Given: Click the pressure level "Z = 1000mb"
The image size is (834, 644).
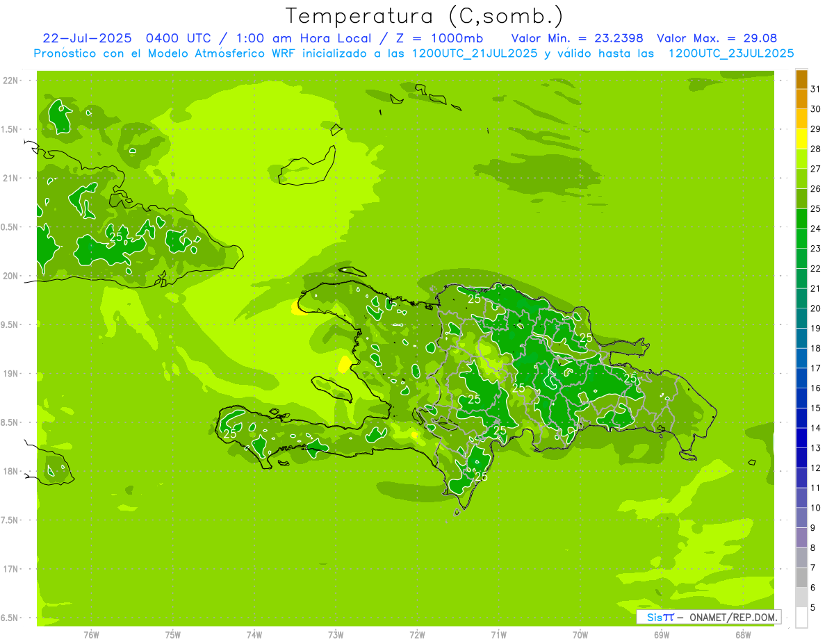Looking at the screenshot, I should pos(439,38).
